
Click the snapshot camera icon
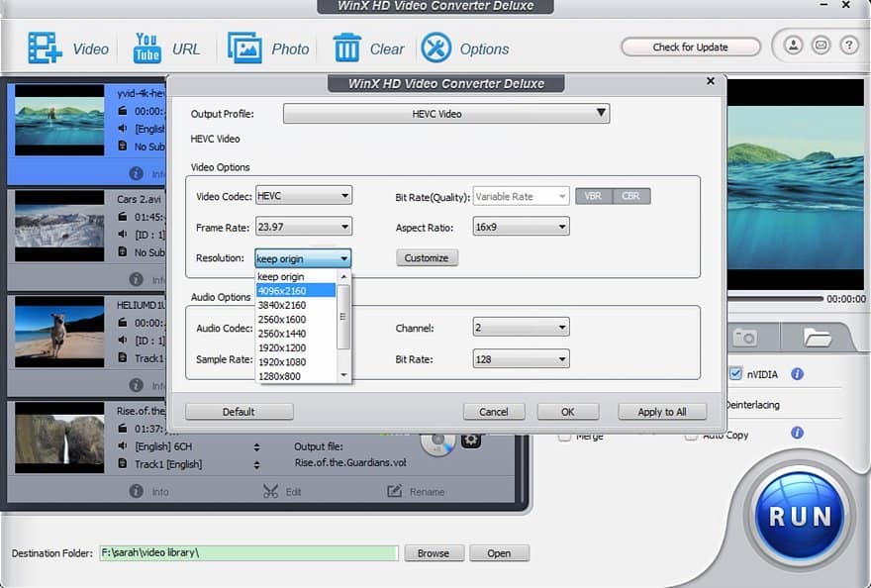point(744,338)
